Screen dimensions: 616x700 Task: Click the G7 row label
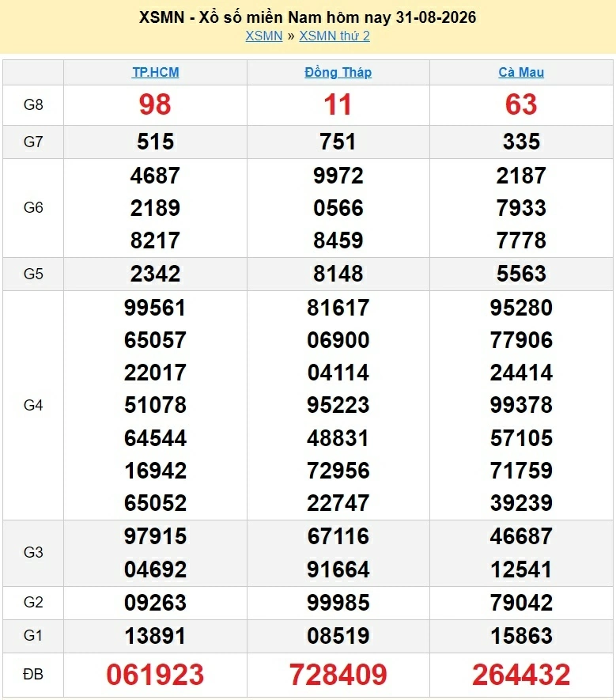(x=33, y=142)
